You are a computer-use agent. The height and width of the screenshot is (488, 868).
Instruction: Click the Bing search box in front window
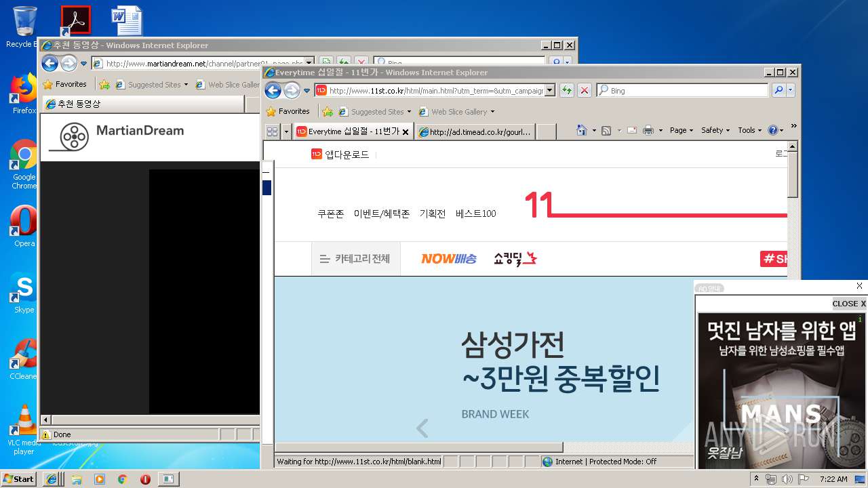coord(683,90)
